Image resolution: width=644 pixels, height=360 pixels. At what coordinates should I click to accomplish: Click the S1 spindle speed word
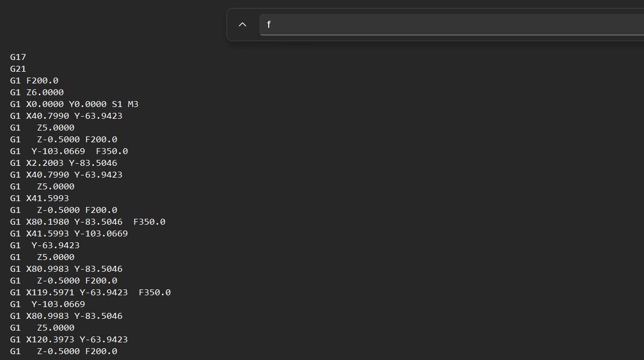(x=117, y=104)
